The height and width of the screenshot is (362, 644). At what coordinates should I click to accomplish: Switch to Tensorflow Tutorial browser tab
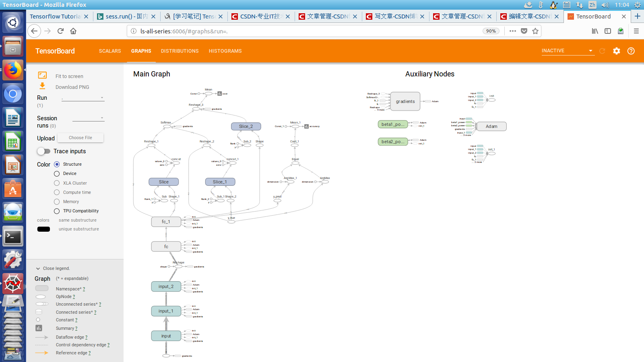(x=60, y=16)
